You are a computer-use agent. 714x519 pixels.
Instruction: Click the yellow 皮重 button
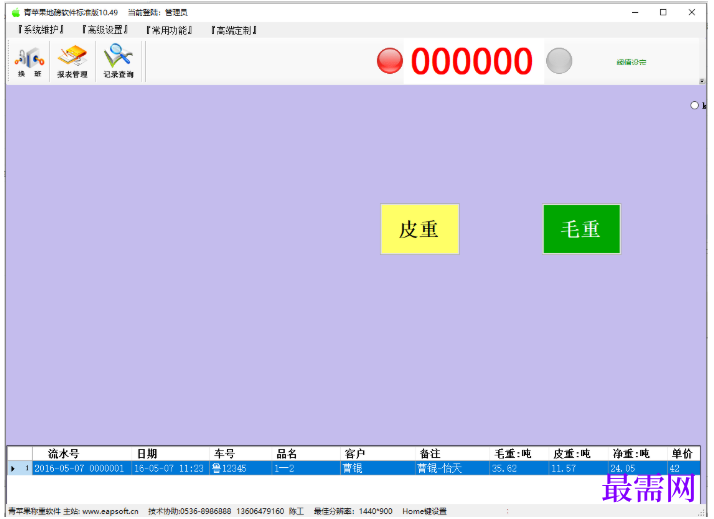420,229
